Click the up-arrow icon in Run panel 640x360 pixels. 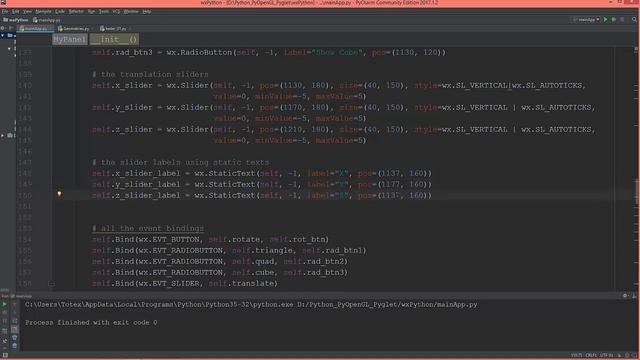coord(15,304)
